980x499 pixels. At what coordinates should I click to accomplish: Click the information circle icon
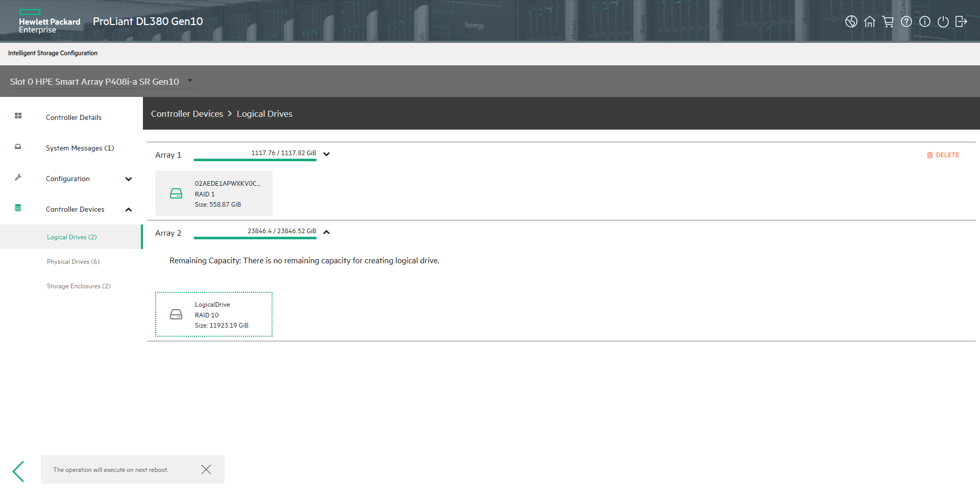(x=924, y=21)
